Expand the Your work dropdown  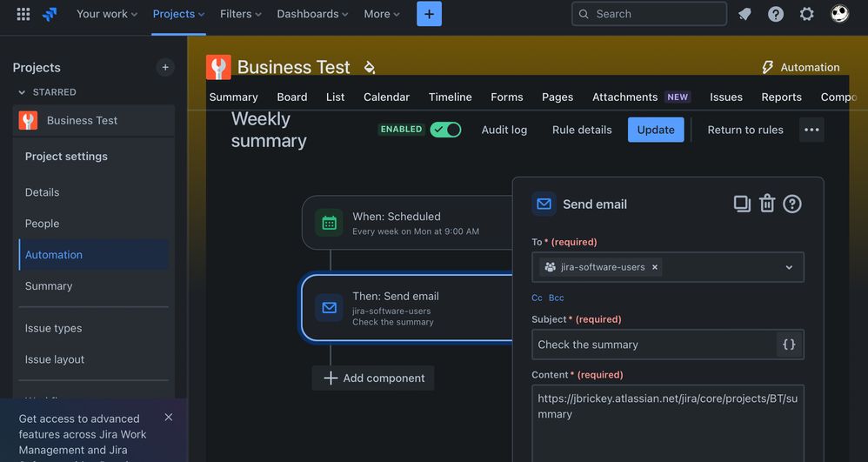tap(107, 14)
